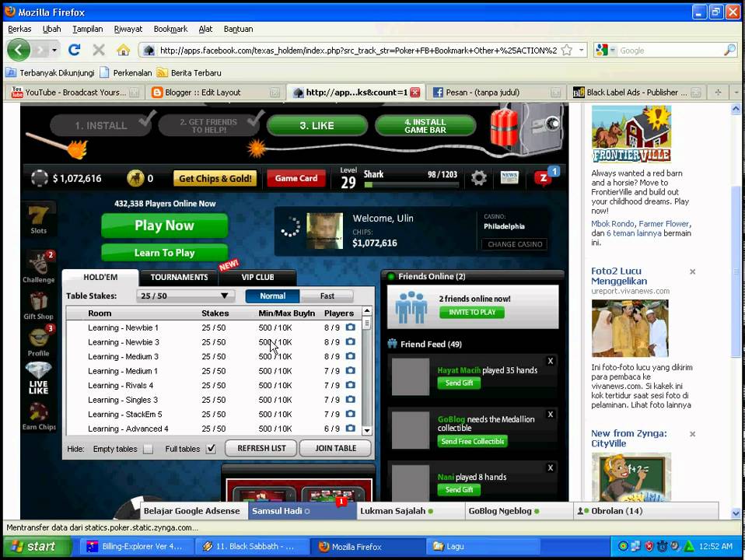The height and width of the screenshot is (560, 745).
Task: Click the stop loading X icon
Action: click(x=99, y=50)
